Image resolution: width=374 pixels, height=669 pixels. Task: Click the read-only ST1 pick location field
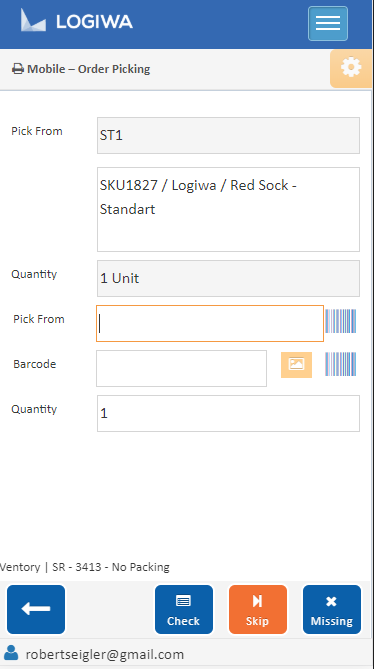[228, 135]
